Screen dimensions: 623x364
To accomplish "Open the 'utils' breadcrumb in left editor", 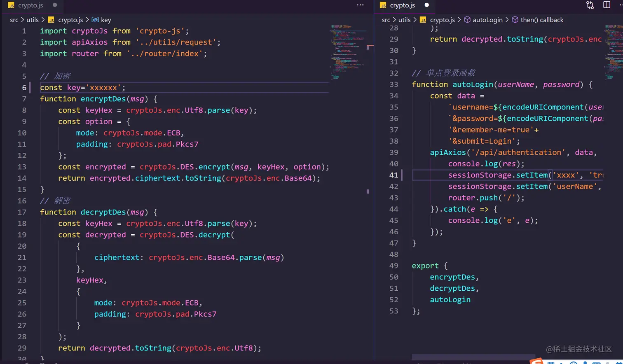I will 33,20.
